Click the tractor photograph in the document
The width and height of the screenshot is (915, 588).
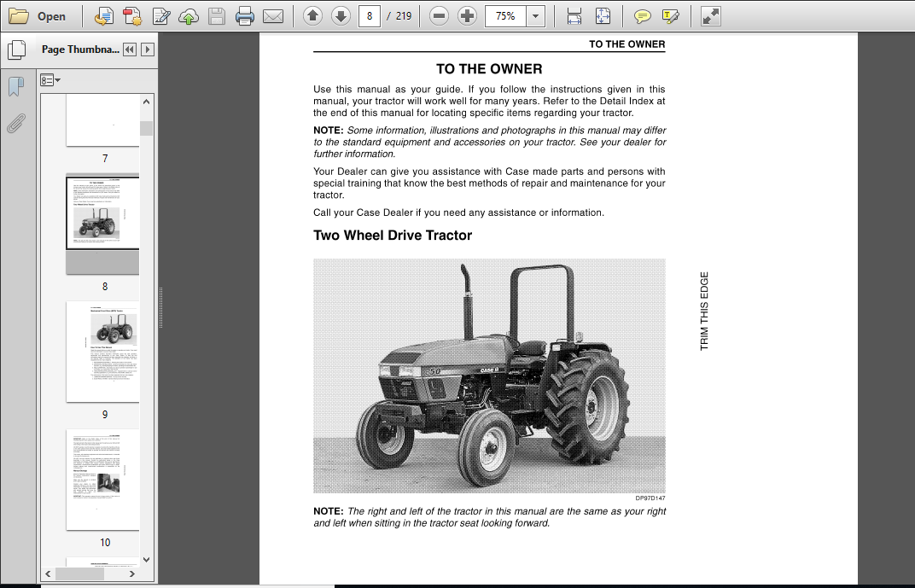(489, 376)
